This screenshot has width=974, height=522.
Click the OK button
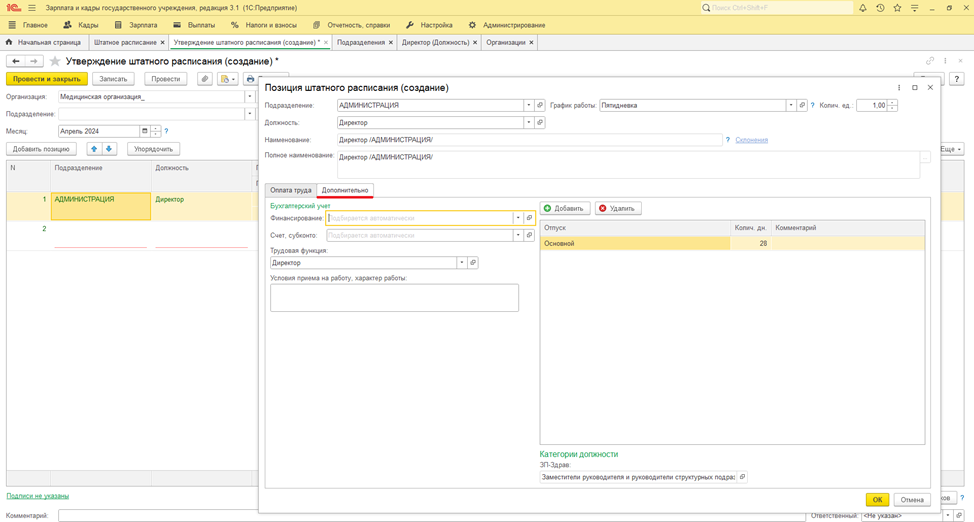click(877, 500)
